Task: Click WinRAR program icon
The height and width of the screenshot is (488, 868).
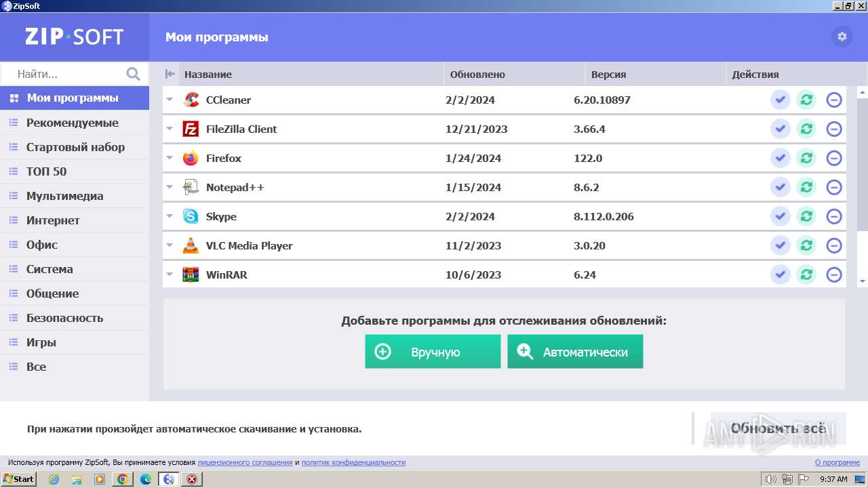Action: [x=191, y=274]
